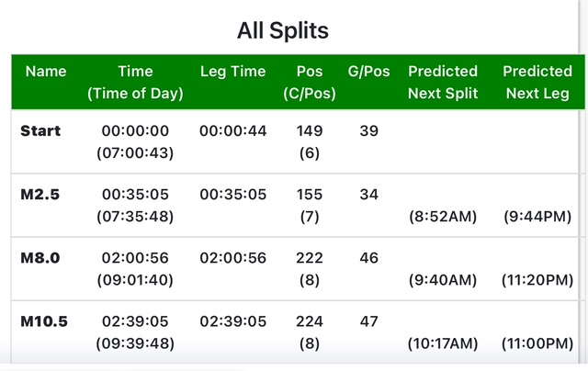The image size is (588, 371).
Task: Click the "All Splits" heading
Action: pyautogui.click(x=282, y=29)
